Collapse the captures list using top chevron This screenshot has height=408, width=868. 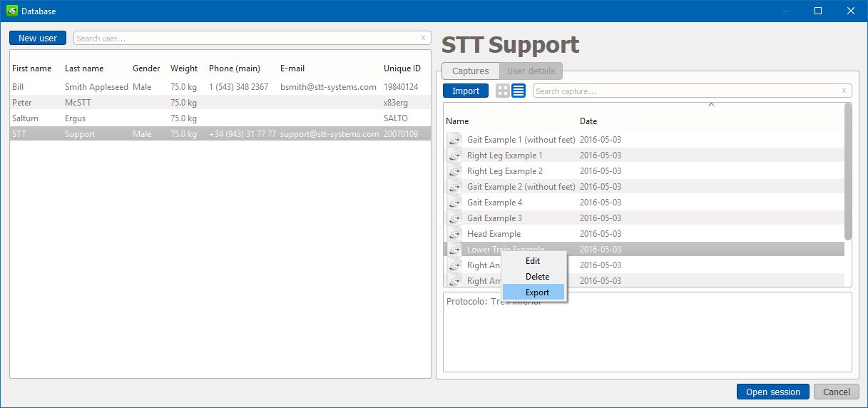click(710, 105)
